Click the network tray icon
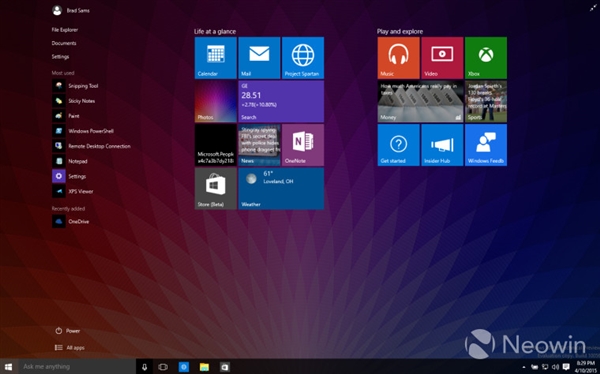The height and width of the screenshot is (374, 600). 545,367
